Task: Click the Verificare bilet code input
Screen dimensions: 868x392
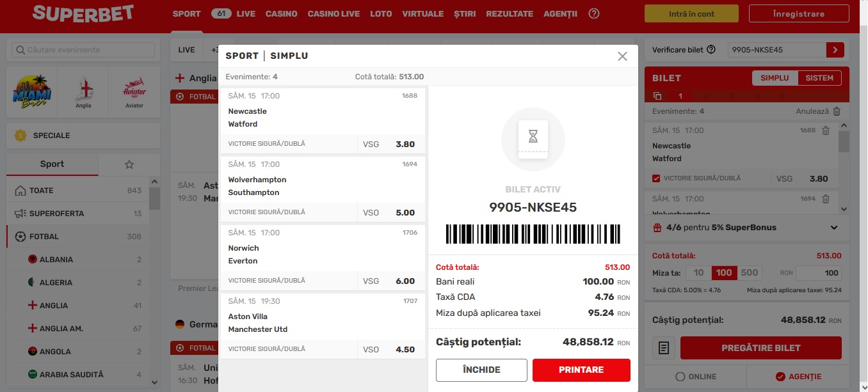Action: (x=776, y=50)
